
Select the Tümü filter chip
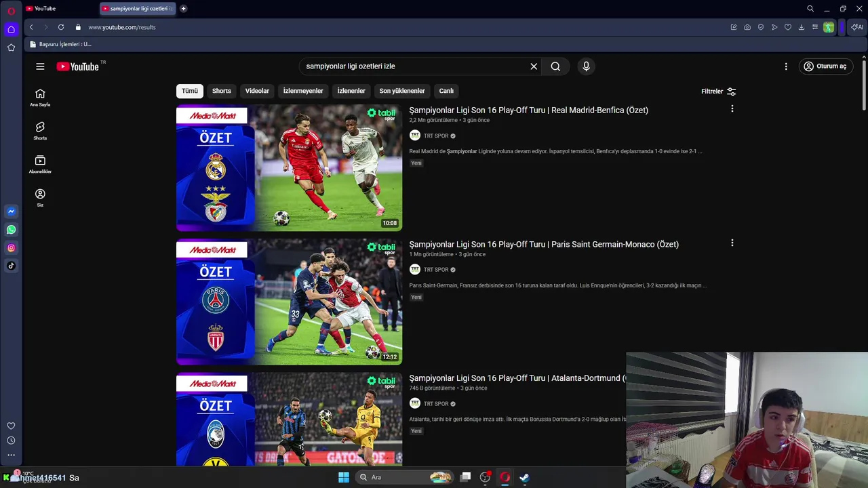pos(190,91)
